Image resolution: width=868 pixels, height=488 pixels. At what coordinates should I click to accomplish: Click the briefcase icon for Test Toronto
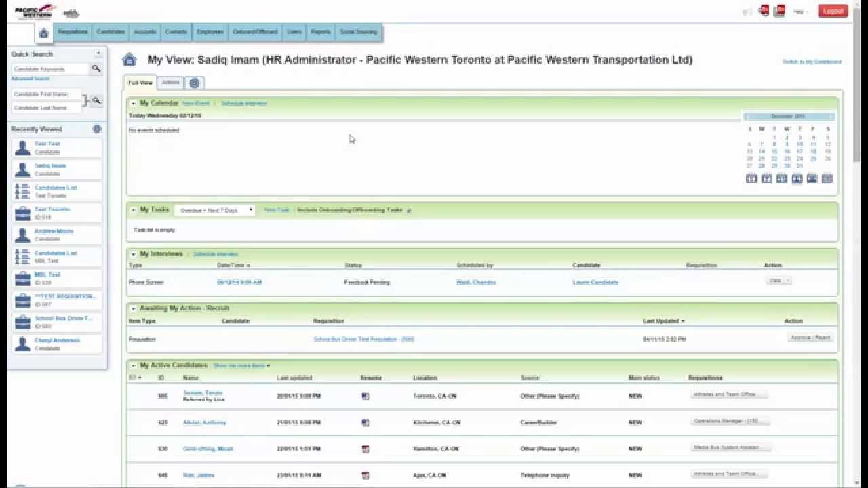click(23, 213)
